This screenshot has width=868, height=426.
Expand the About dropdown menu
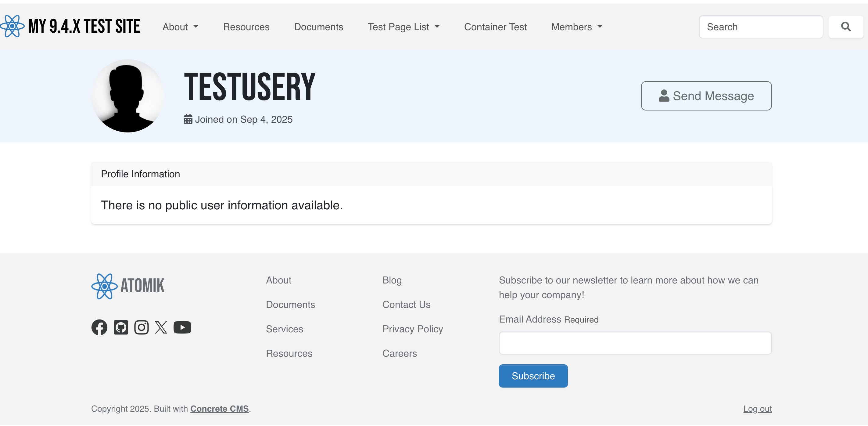[x=180, y=27]
